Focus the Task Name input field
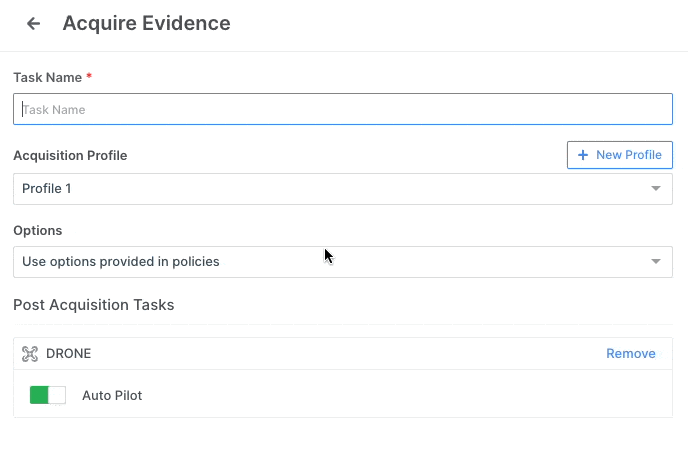The image size is (688, 450). (343, 109)
